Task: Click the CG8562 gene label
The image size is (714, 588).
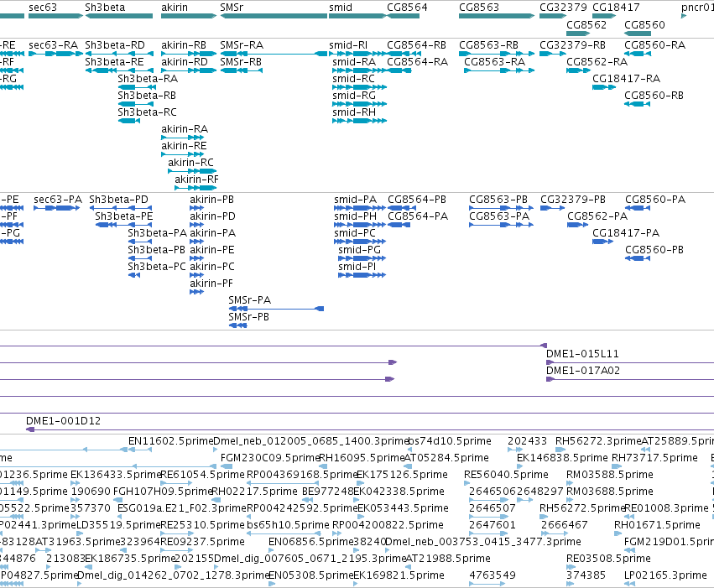Action: point(586,24)
